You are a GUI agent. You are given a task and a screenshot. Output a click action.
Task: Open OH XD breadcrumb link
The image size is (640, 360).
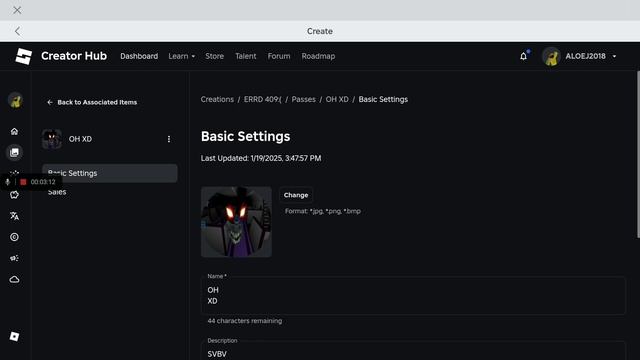coord(337,99)
